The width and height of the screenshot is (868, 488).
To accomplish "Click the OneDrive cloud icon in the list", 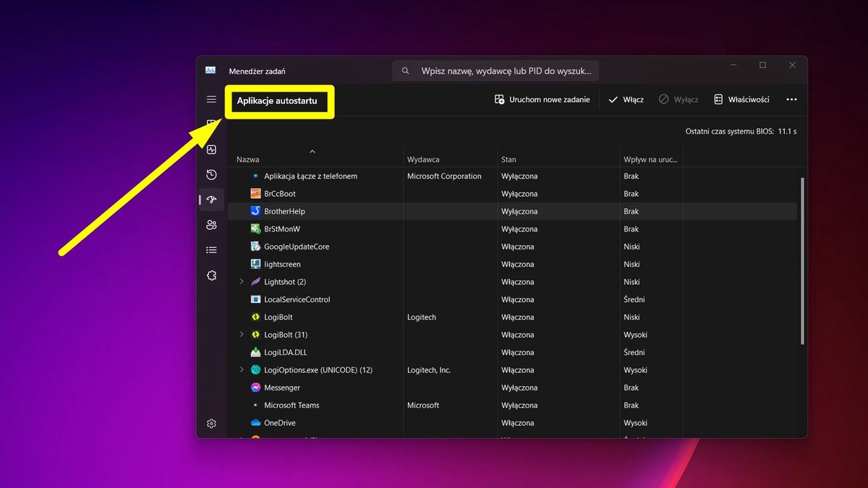I will (x=255, y=422).
